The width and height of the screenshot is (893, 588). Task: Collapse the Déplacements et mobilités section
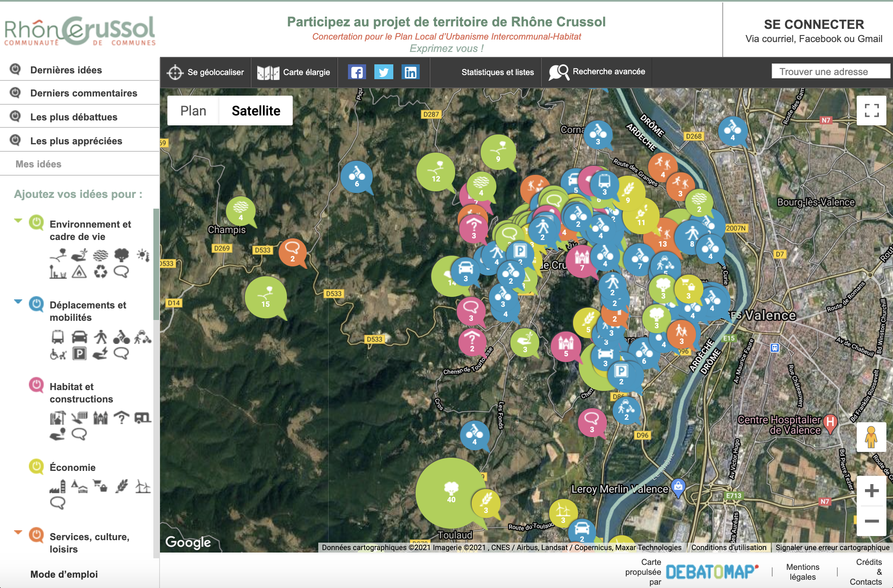tap(18, 301)
